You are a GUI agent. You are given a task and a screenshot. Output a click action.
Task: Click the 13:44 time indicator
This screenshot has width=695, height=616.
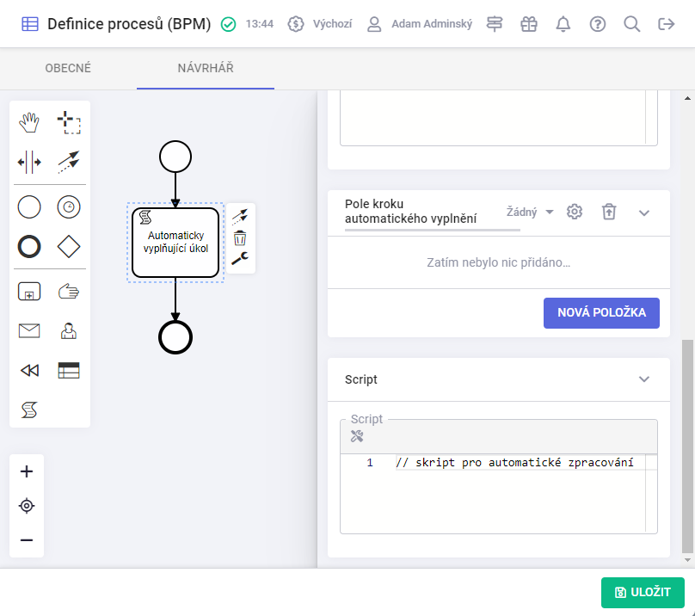click(260, 24)
